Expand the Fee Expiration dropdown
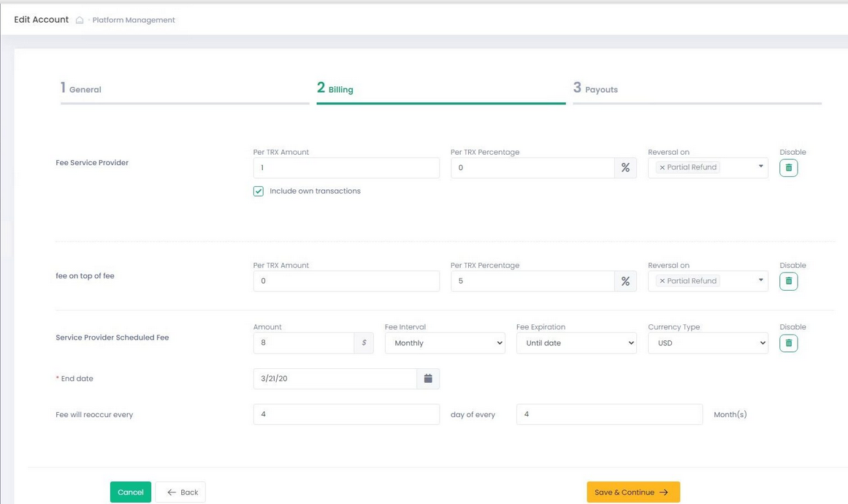 (576, 343)
